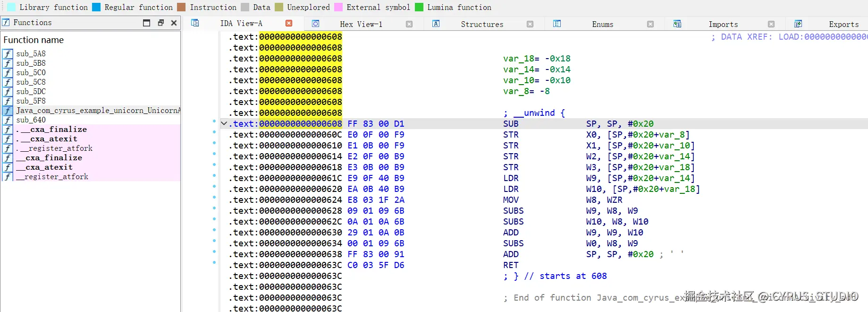The width and height of the screenshot is (868, 312).
Task: Close the Hex View-1 tab
Action: [x=409, y=24]
